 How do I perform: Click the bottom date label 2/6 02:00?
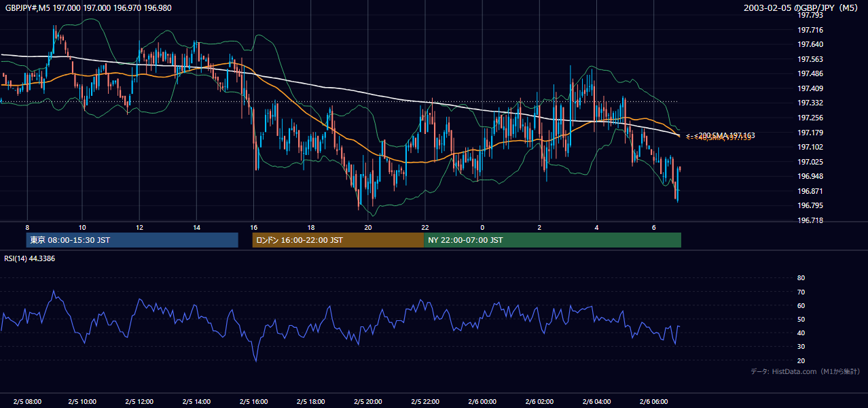pyautogui.click(x=539, y=401)
